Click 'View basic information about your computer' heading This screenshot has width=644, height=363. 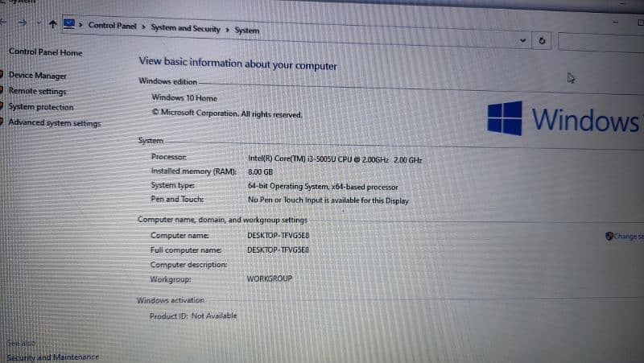tap(237, 64)
